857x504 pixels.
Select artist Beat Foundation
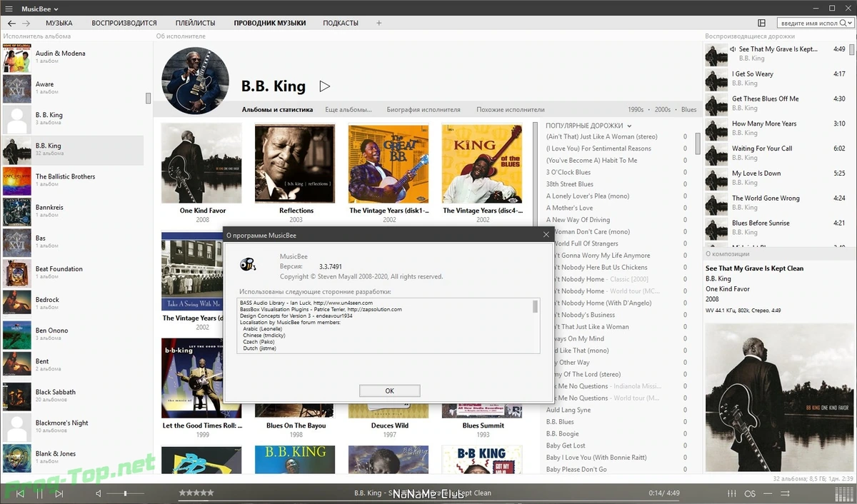click(x=73, y=273)
